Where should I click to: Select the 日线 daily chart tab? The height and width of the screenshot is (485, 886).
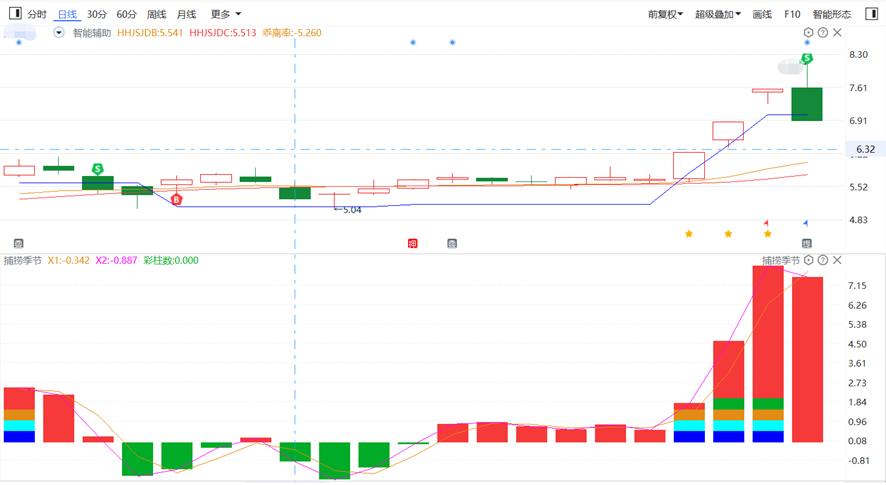tap(67, 14)
